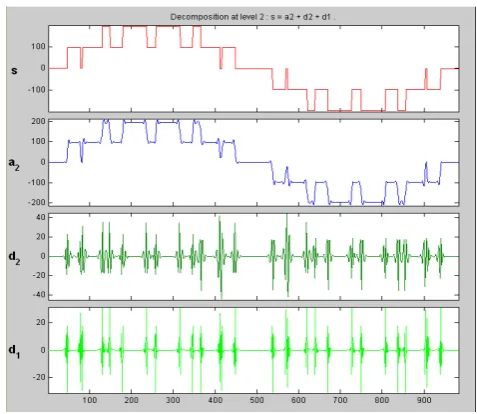Image resolution: width=477 pixels, height=414 pixels.
Task: Click x-axis tick label "500" at bottom
Action: click(x=257, y=400)
